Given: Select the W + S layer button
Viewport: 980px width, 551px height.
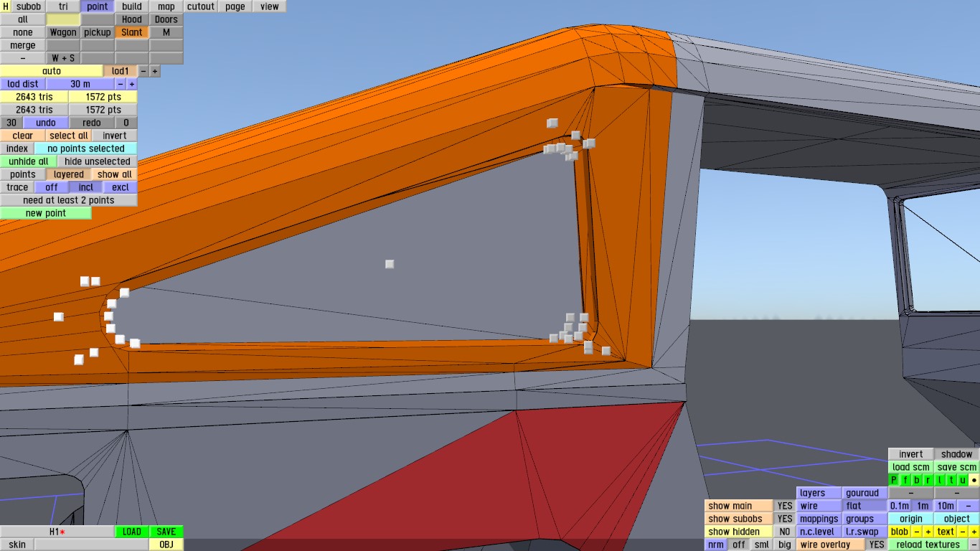Looking at the screenshot, I should point(63,58).
